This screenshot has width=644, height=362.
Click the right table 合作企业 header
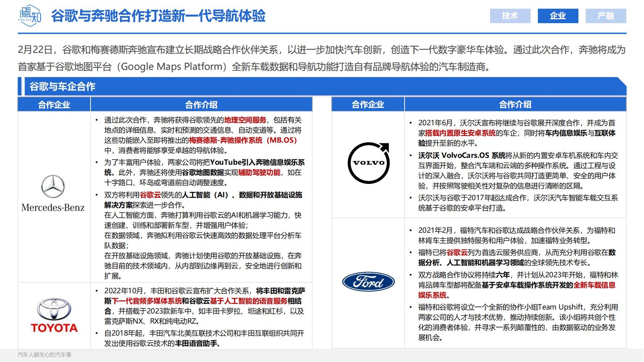tap(368, 104)
